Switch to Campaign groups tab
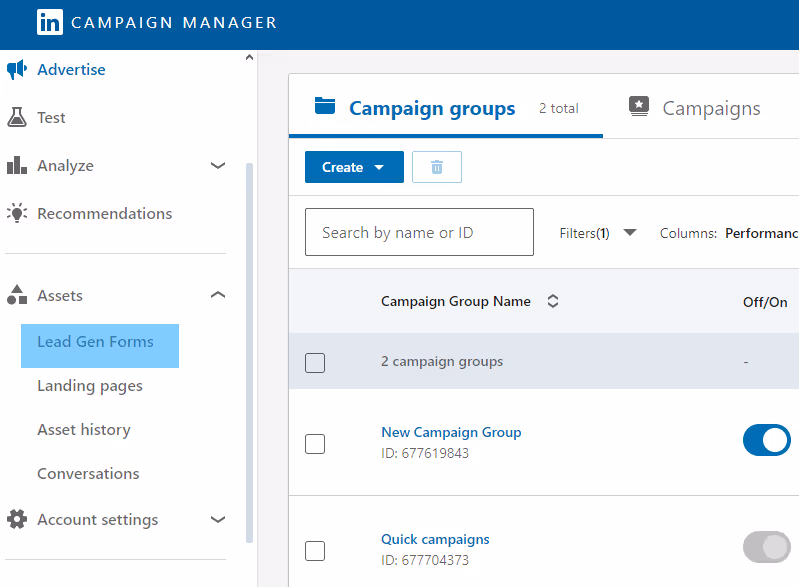 pos(446,108)
